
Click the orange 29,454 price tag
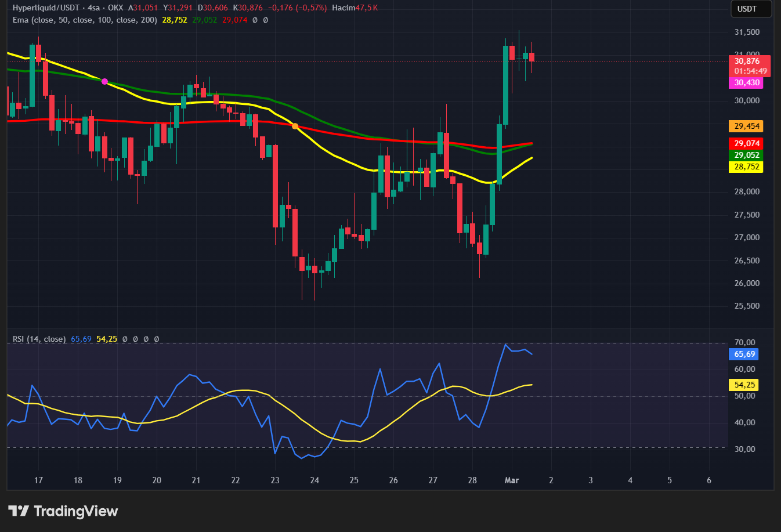pos(746,126)
